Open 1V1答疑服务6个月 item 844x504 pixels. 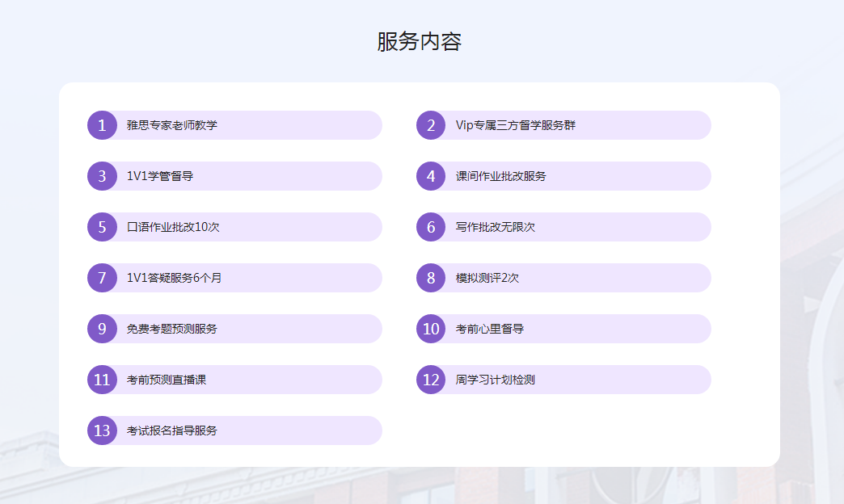point(174,278)
